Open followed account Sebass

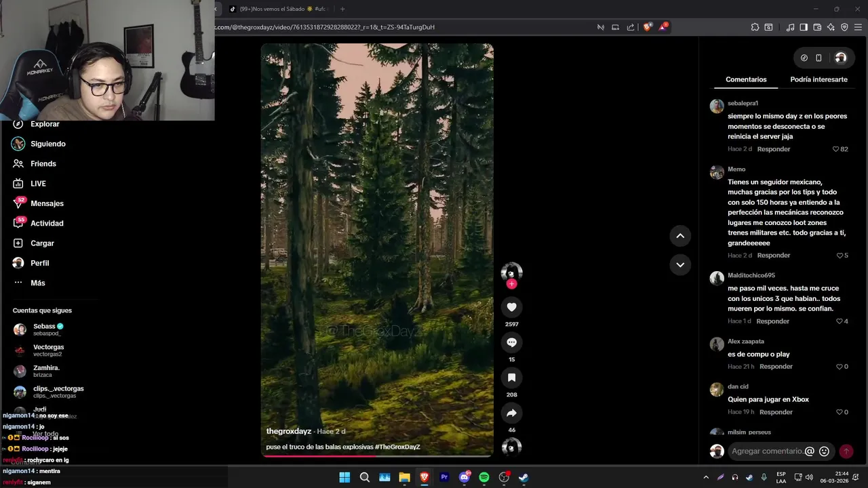point(39,329)
